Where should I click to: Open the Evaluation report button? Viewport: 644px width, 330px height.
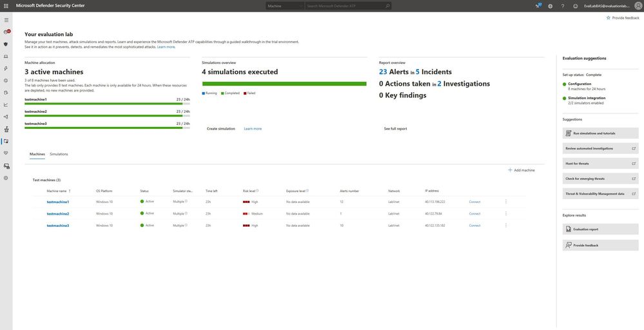click(600, 229)
